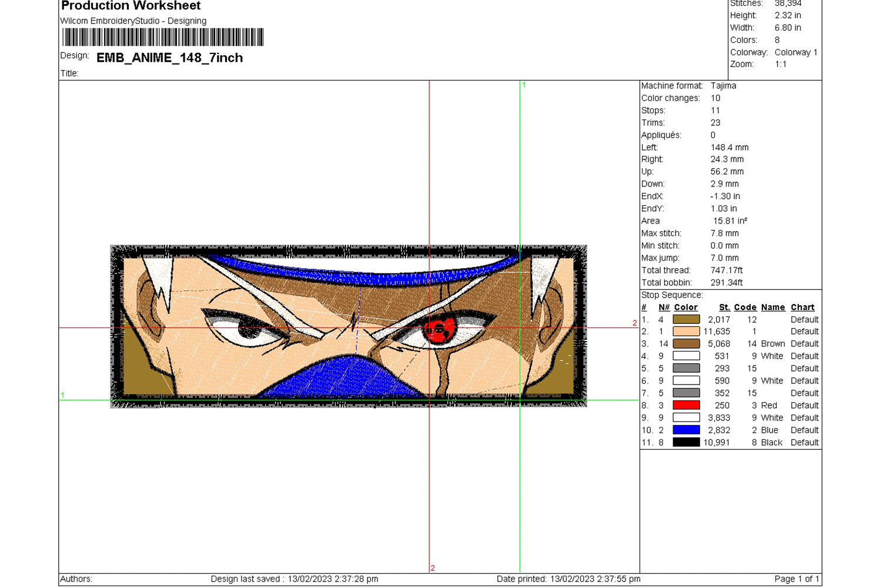Click the 'Title:' label
This screenshot has height=588, width=883.
[x=69, y=73]
